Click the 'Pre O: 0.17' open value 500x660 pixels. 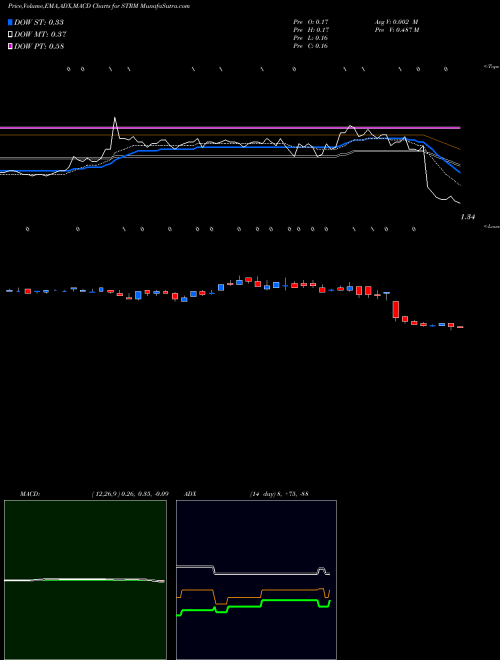tap(311, 22)
